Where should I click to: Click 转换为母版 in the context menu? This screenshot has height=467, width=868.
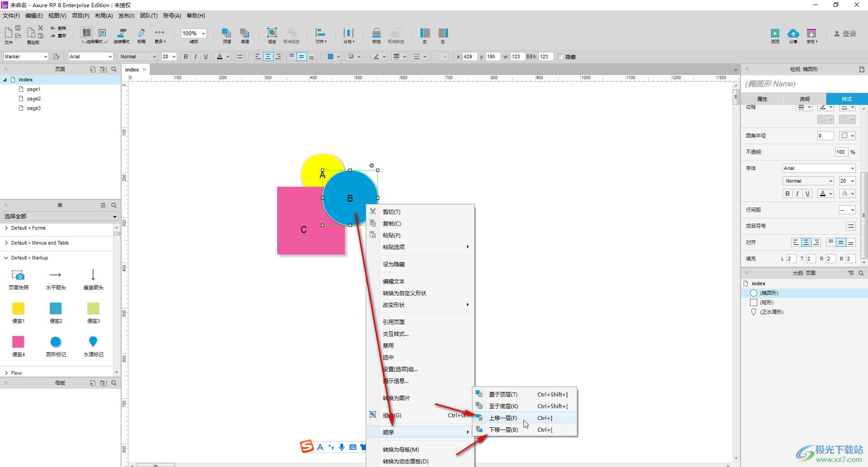click(401, 450)
